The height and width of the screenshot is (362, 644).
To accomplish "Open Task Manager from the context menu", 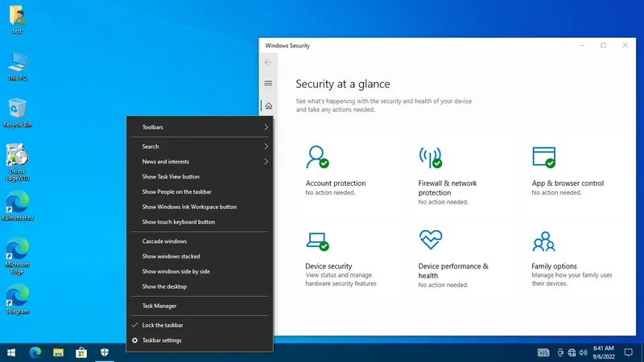I will (200, 306).
